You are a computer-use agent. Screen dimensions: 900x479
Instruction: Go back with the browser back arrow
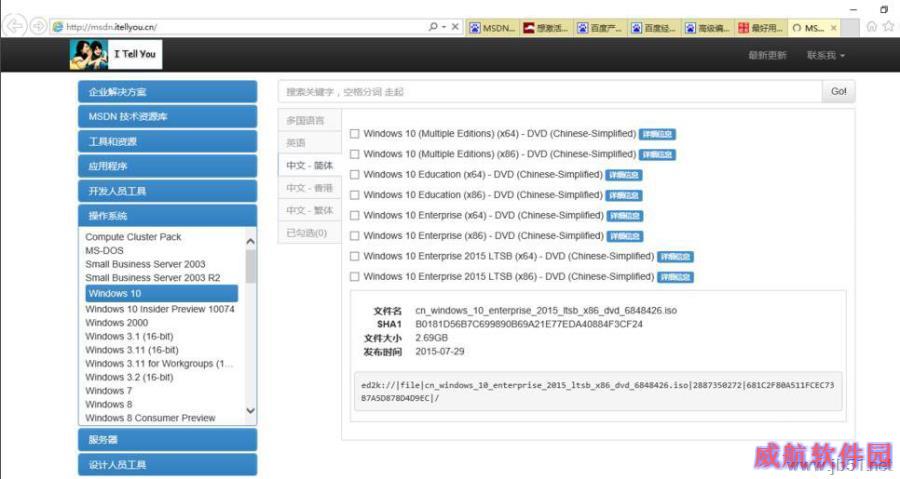tap(14, 26)
